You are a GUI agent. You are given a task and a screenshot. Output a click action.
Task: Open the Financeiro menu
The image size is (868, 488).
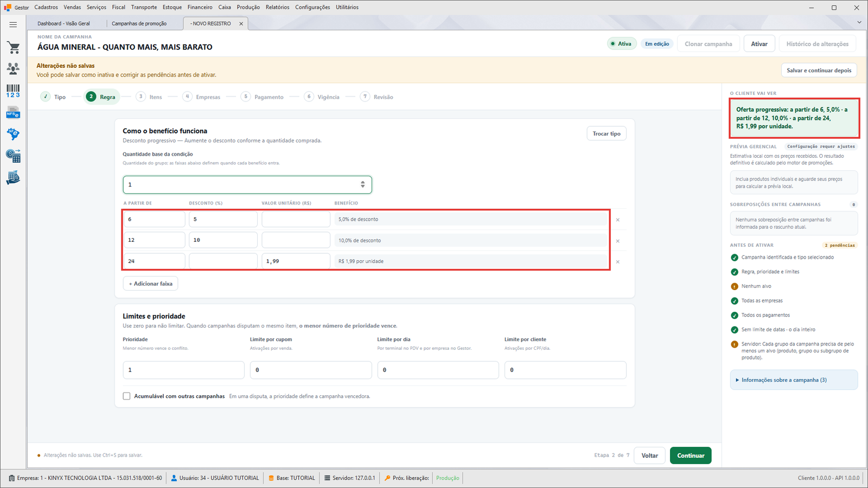click(x=200, y=7)
